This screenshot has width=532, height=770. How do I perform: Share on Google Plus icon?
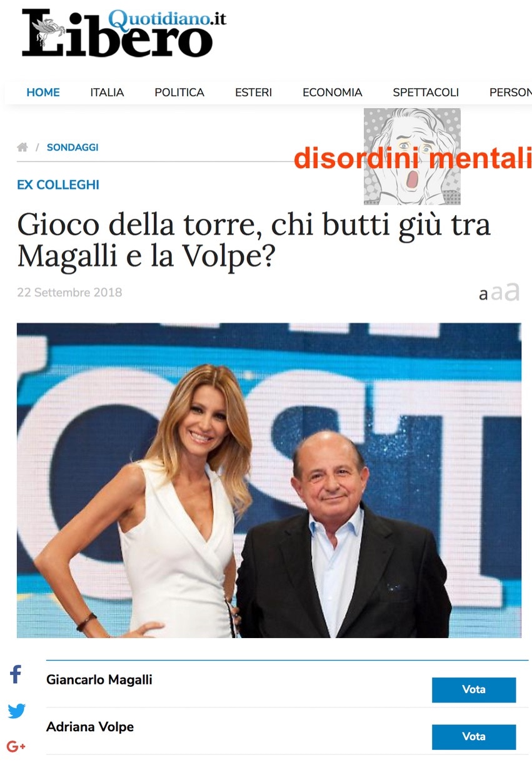point(16,746)
